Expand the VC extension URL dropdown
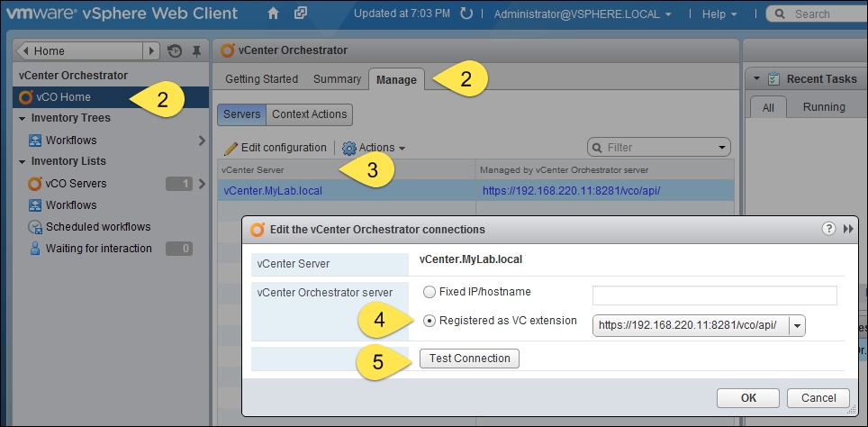Viewport: 868px width, 427px height. click(796, 325)
